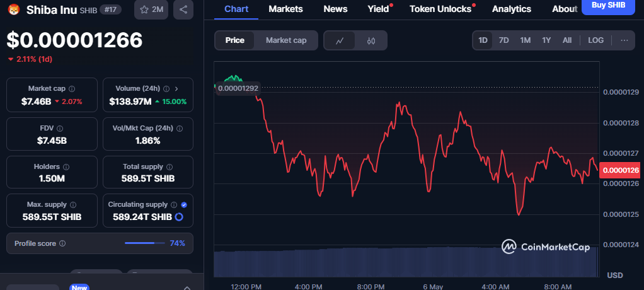
Task: Add SHIB to watchlist via star button
Action: (151, 9)
